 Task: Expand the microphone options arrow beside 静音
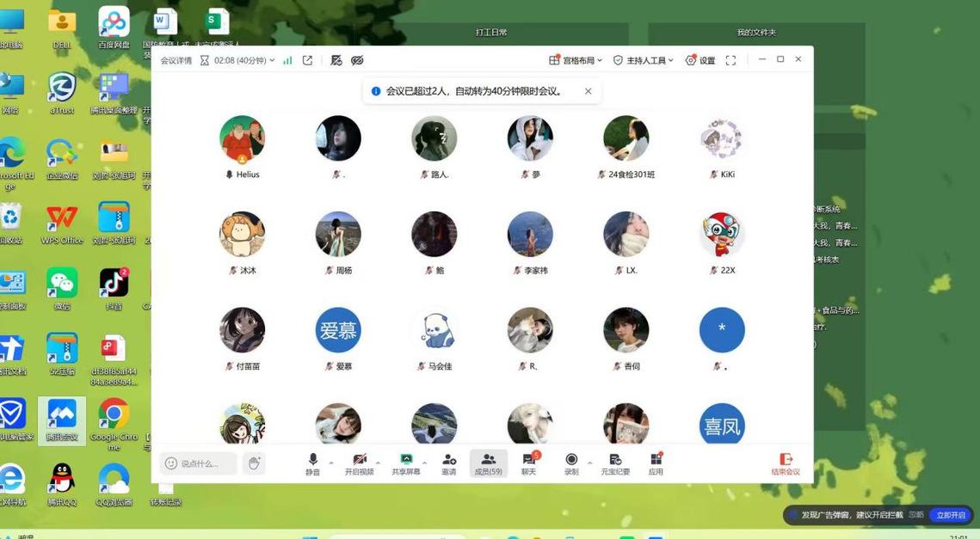coord(331,462)
